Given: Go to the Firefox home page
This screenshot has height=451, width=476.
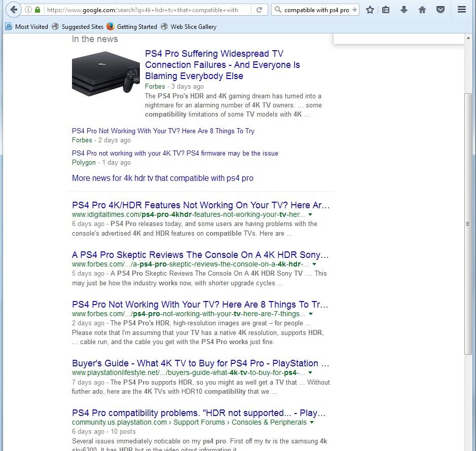Looking at the screenshot, I should (x=422, y=10).
